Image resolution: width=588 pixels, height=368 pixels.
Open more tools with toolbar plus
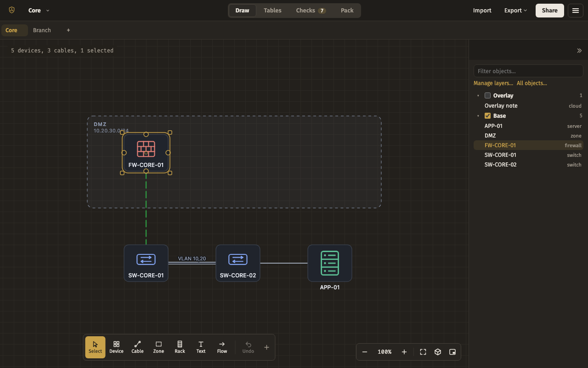(x=266, y=347)
